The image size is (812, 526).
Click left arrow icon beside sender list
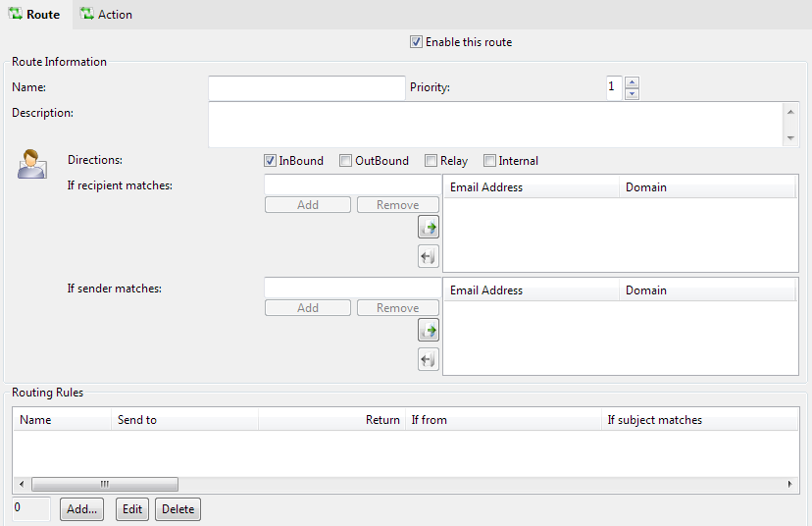[429, 360]
